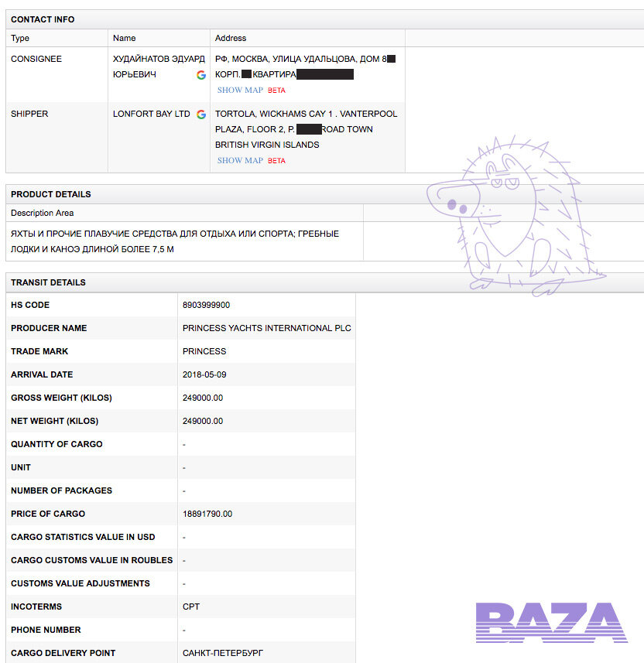Image resolution: width=644 pixels, height=663 pixels.
Task: Click the CARGO DELIVERY POINT label
Action: 63,653
